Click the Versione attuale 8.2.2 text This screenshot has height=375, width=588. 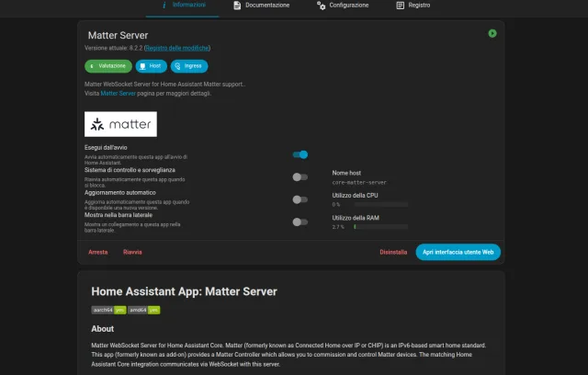tap(114, 48)
